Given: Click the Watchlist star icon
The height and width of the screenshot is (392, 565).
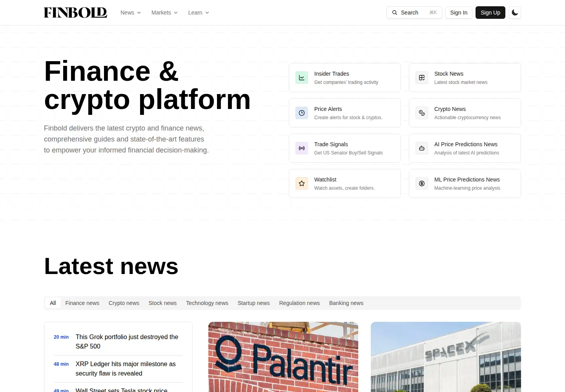Looking at the screenshot, I should [x=302, y=183].
